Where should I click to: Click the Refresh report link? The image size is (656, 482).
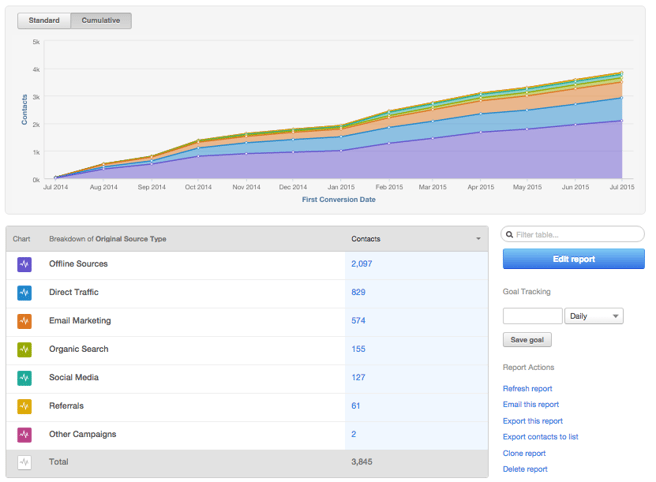(x=527, y=388)
